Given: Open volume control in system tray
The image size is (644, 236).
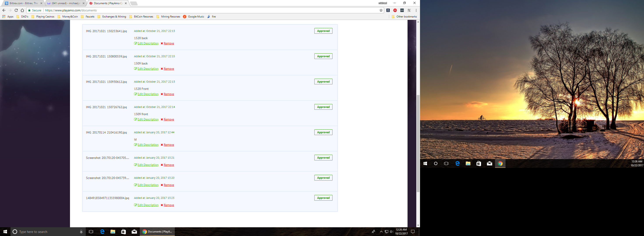Looking at the screenshot, I should (x=391, y=232).
